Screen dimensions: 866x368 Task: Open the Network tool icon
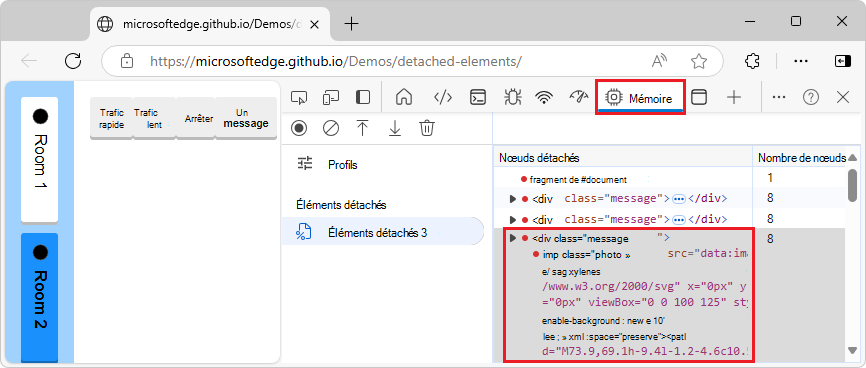pyautogui.click(x=544, y=98)
